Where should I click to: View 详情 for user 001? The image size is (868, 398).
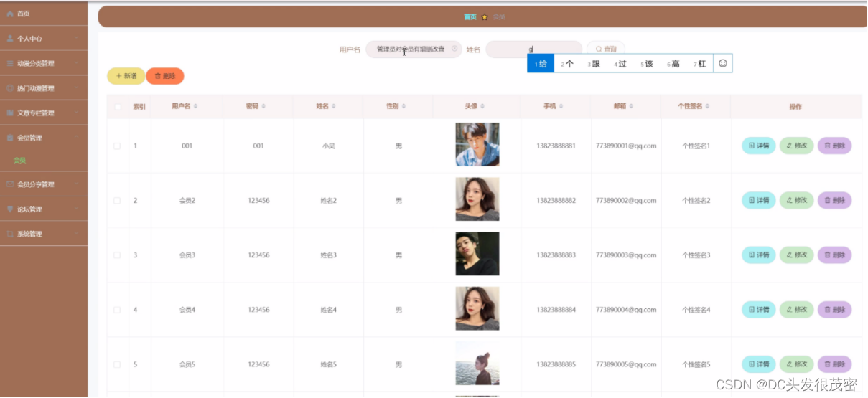759,146
